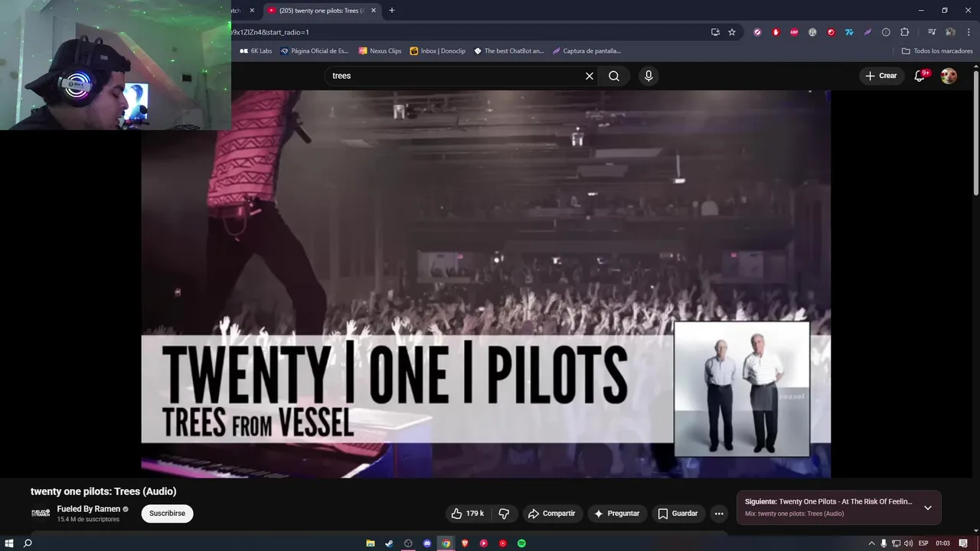Open the 6K Labs bookmark
Viewport: 980px width, 551px height.
click(255, 51)
